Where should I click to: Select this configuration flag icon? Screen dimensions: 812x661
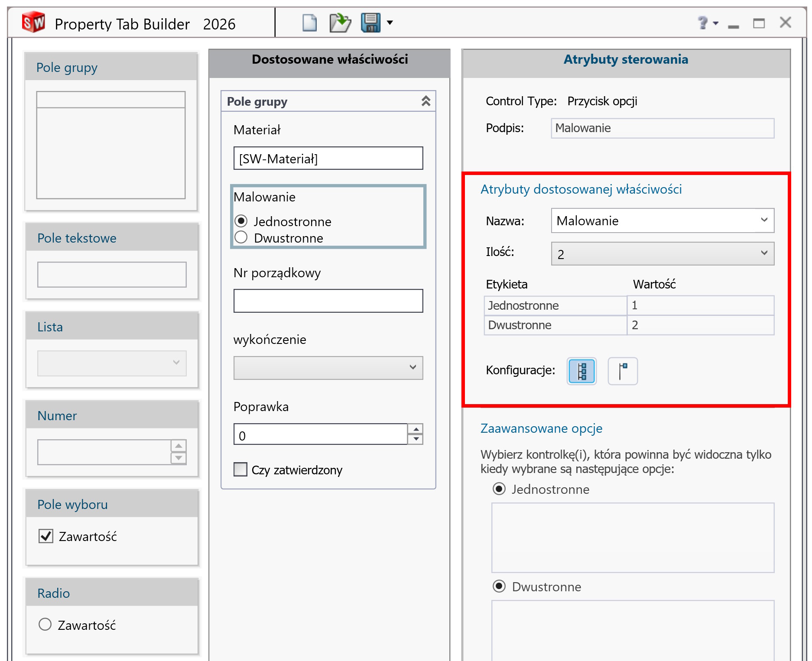(623, 371)
